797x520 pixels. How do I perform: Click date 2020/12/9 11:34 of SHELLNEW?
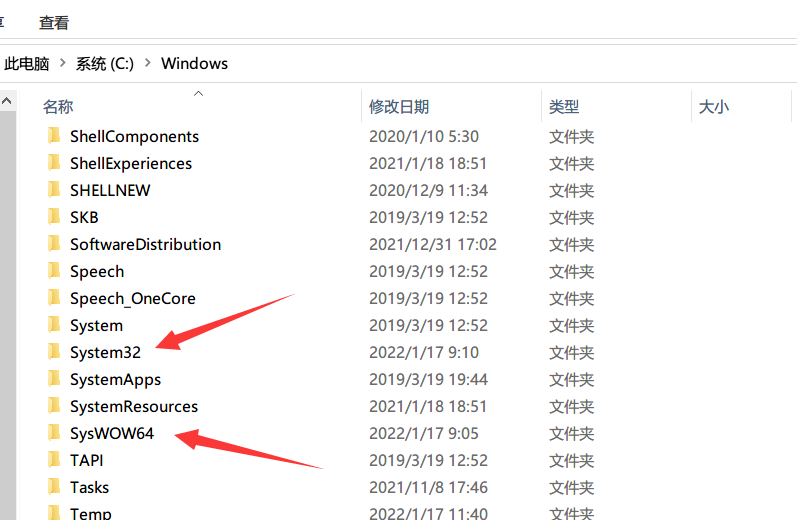click(x=428, y=190)
